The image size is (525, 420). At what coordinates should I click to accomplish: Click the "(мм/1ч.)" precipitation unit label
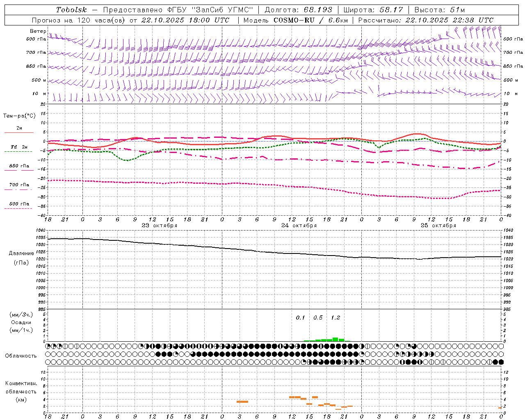[21, 330]
